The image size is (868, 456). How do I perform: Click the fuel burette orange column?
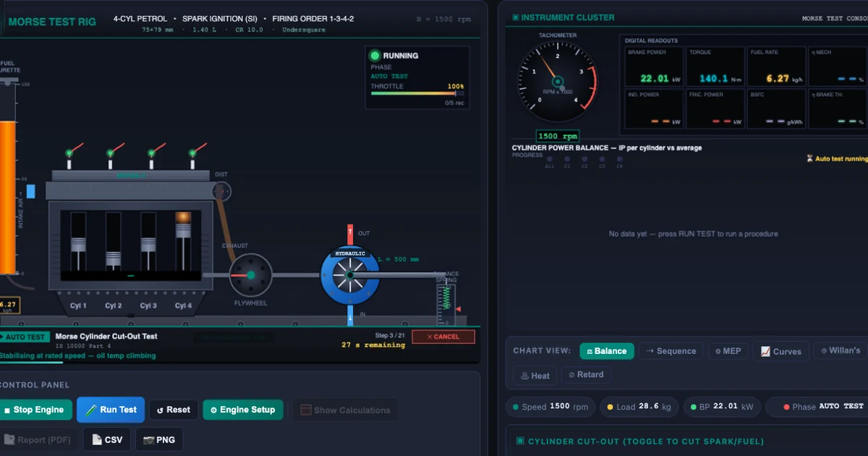(7, 197)
